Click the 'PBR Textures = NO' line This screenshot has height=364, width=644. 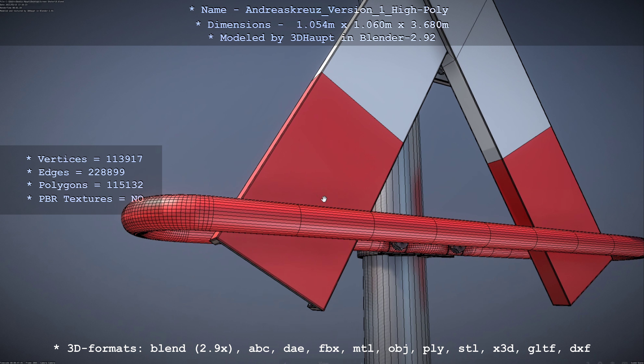(x=85, y=199)
